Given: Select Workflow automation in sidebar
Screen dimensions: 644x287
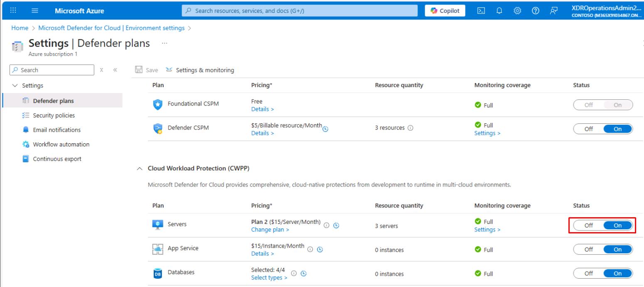Looking at the screenshot, I should point(61,144).
